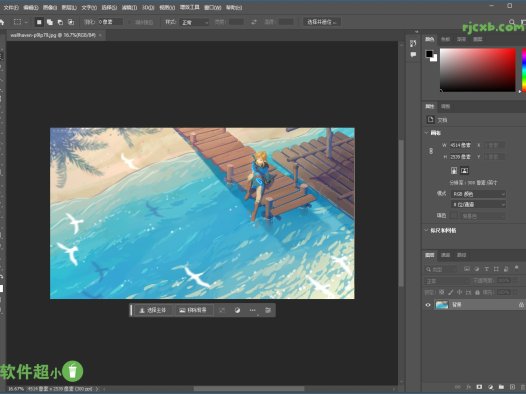Click in the red color picker field

(x=477, y=69)
